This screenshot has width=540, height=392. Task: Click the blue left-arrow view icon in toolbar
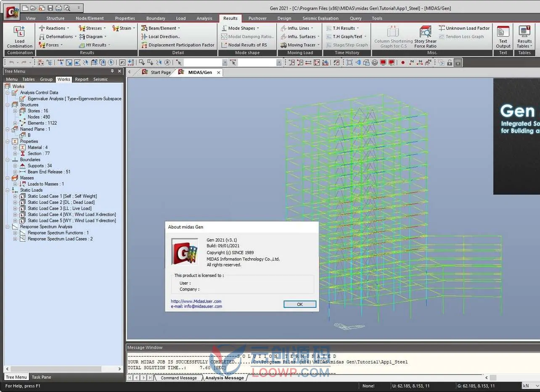358,63
